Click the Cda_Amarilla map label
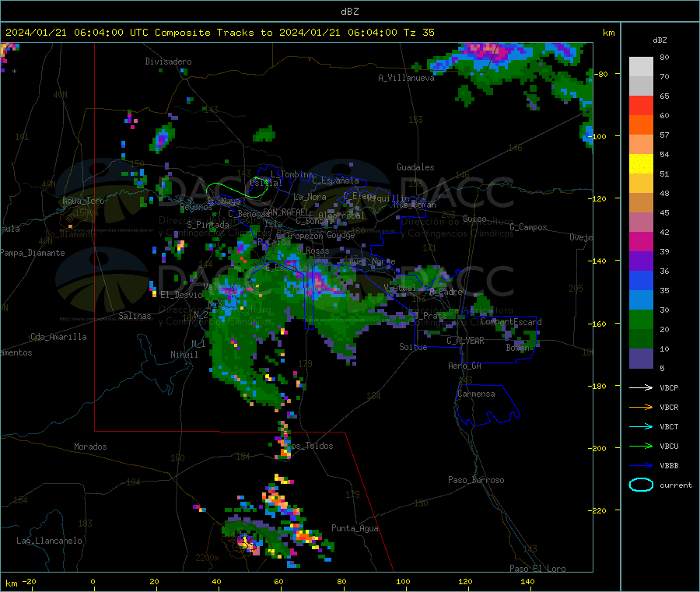This screenshot has height=592, width=700. point(58,337)
